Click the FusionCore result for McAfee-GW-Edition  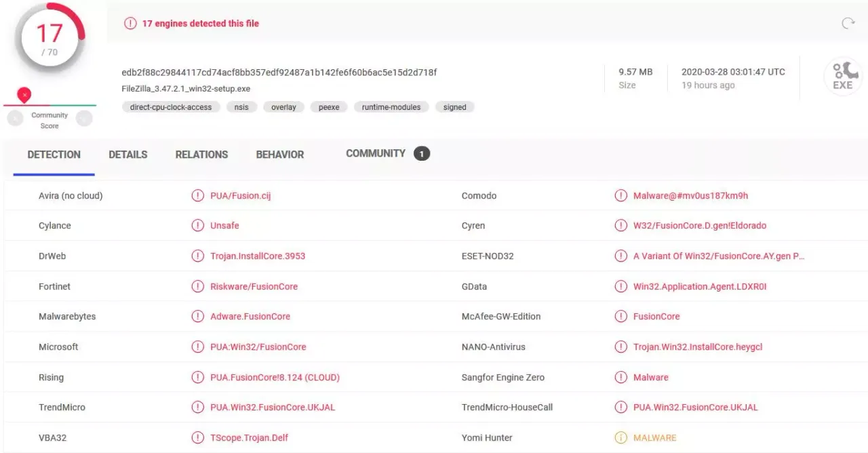656,317
